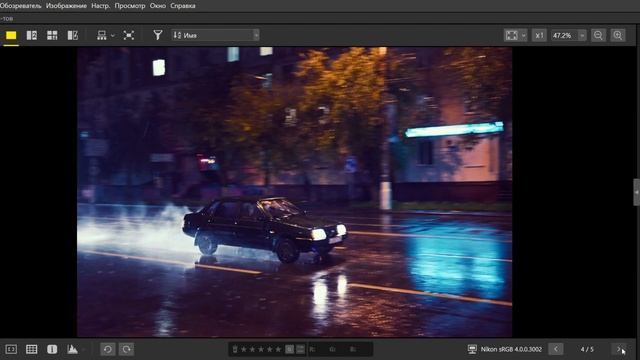Click the trash icon in rating bar

click(235, 349)
